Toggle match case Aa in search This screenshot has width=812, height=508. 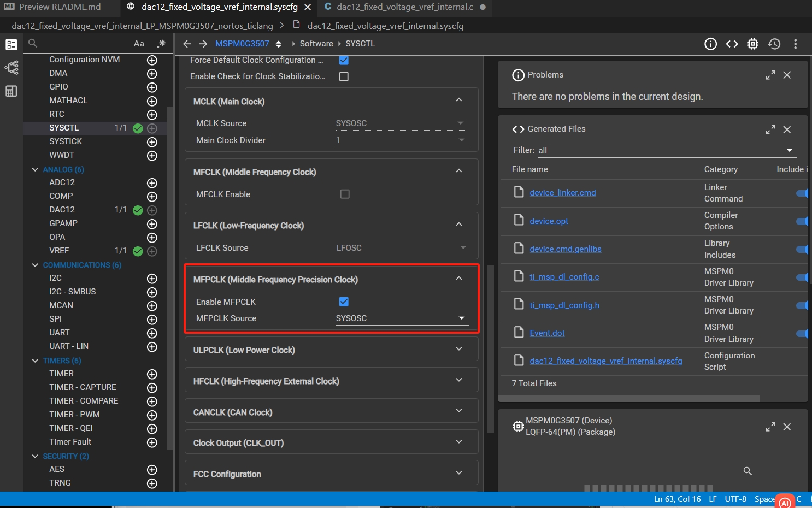(x=139, y=44)
